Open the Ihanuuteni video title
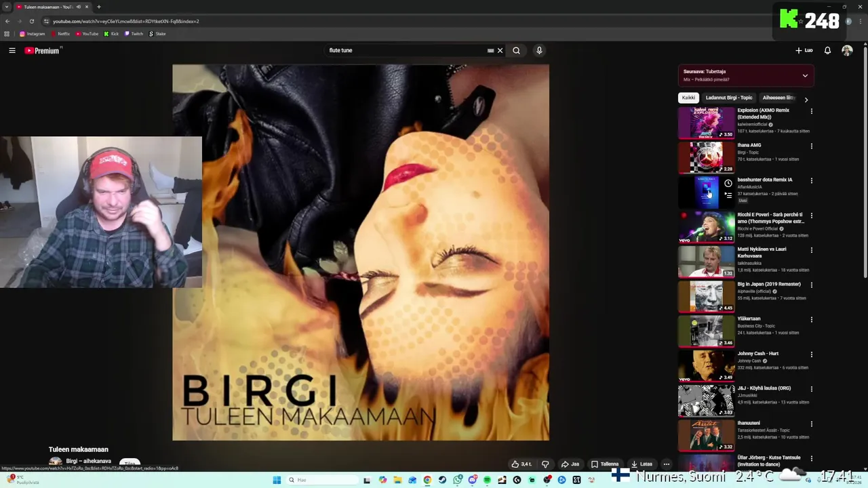The image size is (868, 488). [749, 423]
